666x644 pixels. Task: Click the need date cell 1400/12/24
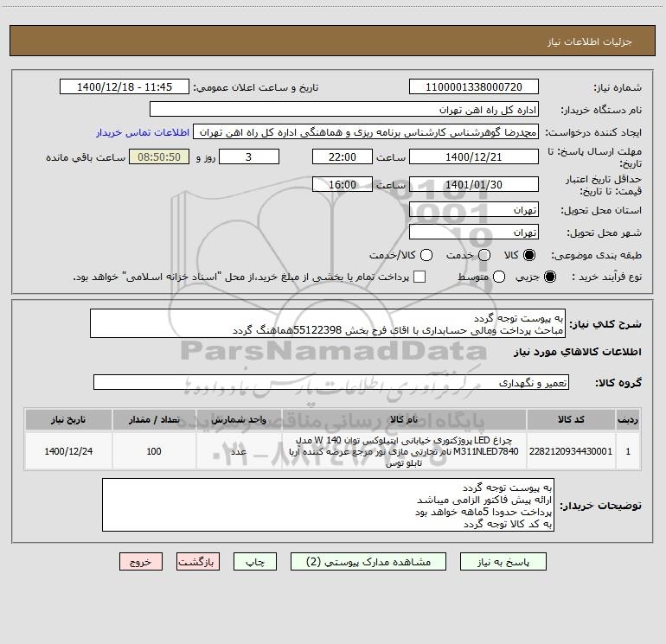pos(68,451)
